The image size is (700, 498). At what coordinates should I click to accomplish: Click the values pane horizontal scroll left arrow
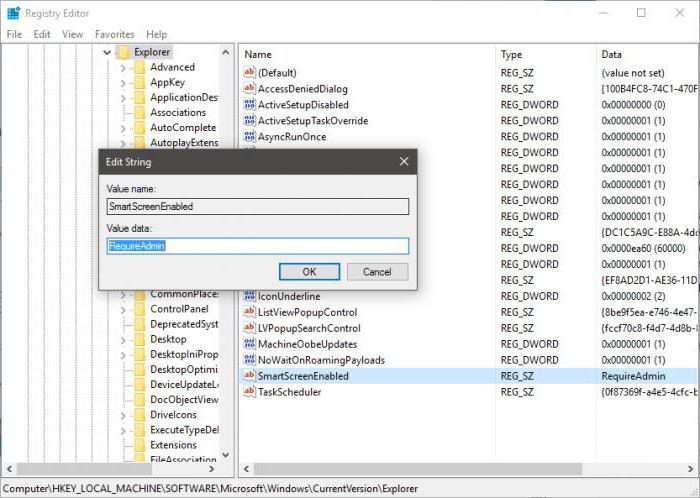click(x=246, y=469)
